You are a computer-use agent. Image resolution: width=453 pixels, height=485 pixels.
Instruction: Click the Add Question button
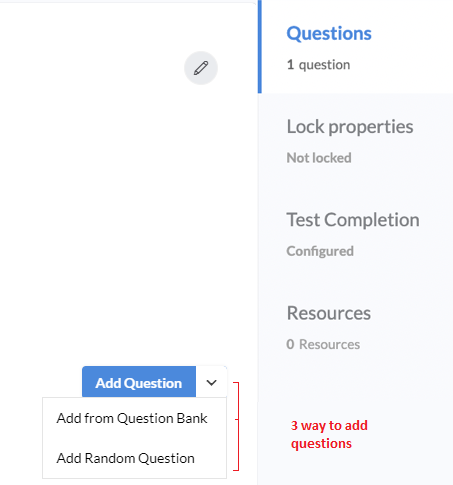point(139,383)
